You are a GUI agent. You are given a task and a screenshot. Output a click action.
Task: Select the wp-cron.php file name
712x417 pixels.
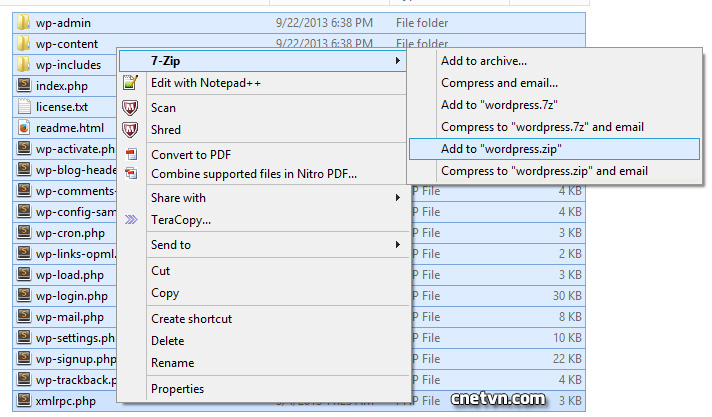(70, 233)
